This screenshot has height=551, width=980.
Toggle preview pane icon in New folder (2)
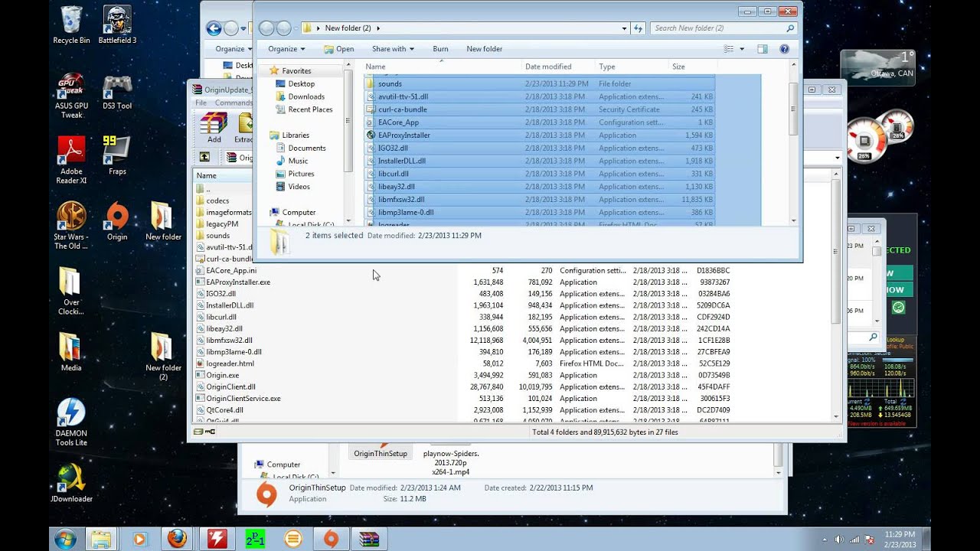coord(762,49)
